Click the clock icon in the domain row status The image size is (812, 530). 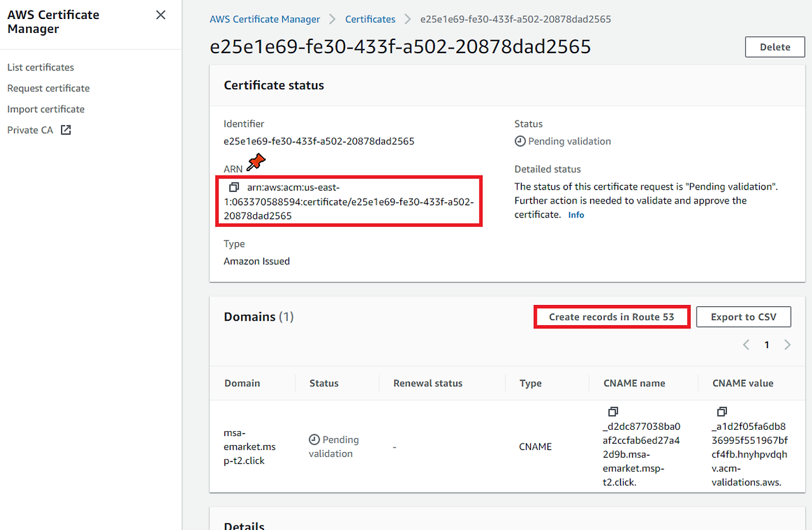pyautogui.click(x=314, y=439)
